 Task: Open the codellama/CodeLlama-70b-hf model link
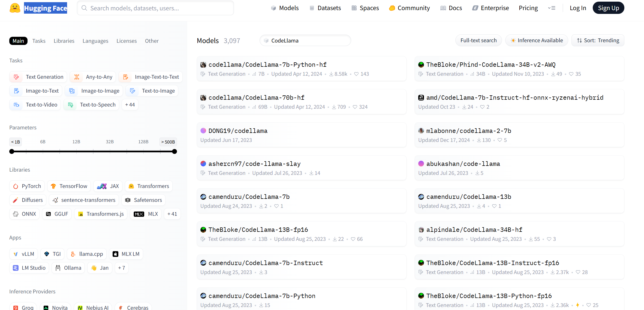(256, 98)
